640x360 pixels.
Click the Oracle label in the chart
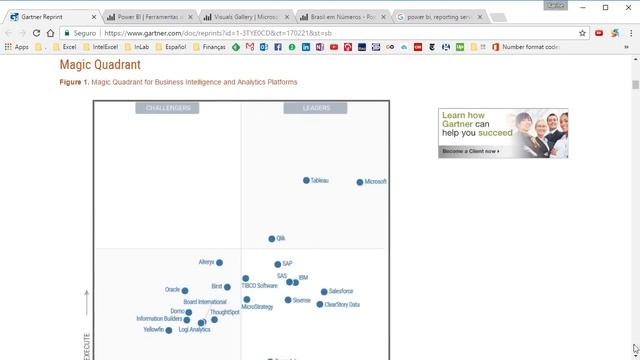pyautogui.click(x=172, y=289)
